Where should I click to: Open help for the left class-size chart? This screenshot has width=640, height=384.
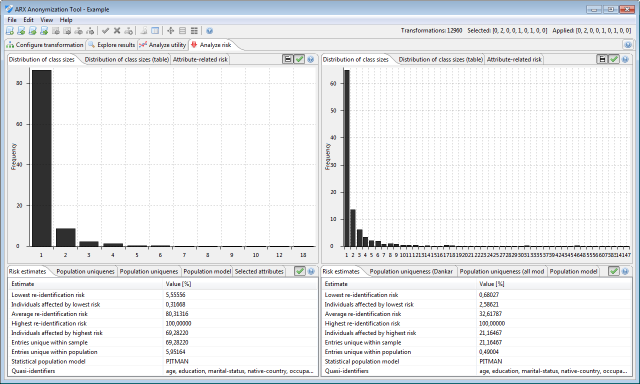(311, 60)
